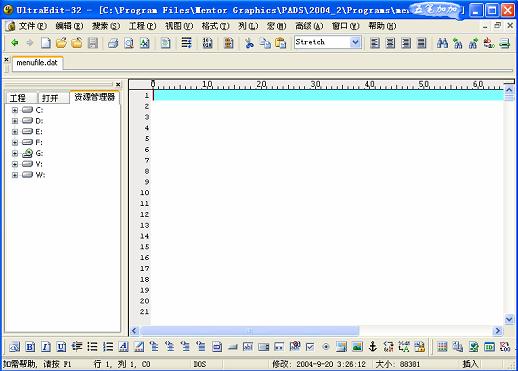
Task: Click the Save disk icon
Action: click(x=93, y=43)
